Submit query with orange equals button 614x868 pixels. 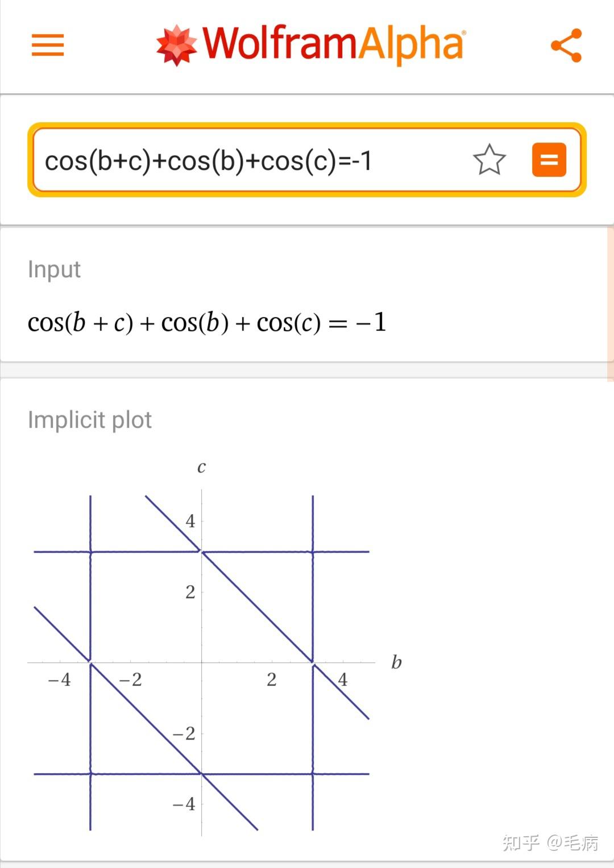pyautogui.click(x=549, y=160)
